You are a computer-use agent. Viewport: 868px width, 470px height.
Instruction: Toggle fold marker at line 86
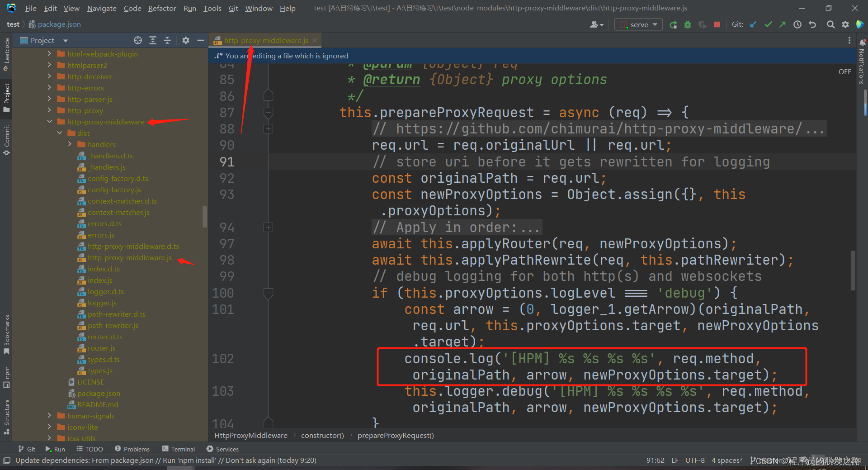(268, 96)
